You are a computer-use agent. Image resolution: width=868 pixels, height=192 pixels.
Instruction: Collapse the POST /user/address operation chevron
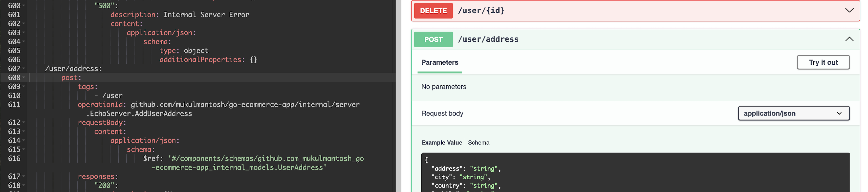tap(849, 39)
